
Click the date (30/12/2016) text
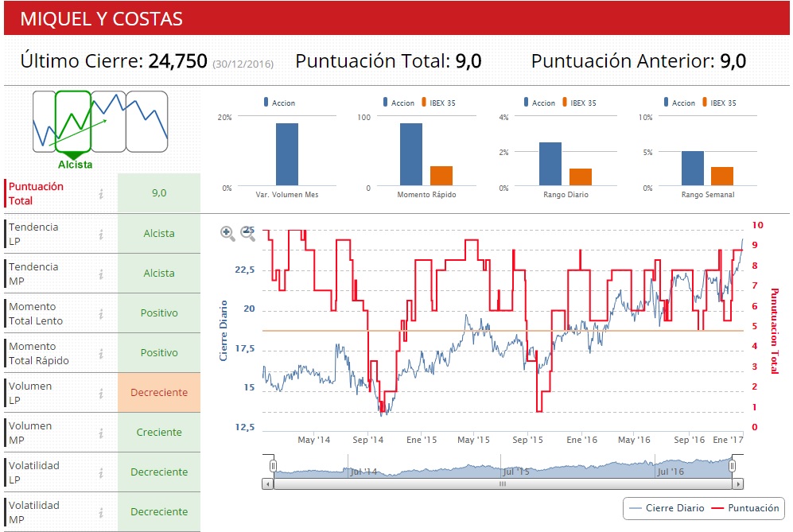pos(243,64)
